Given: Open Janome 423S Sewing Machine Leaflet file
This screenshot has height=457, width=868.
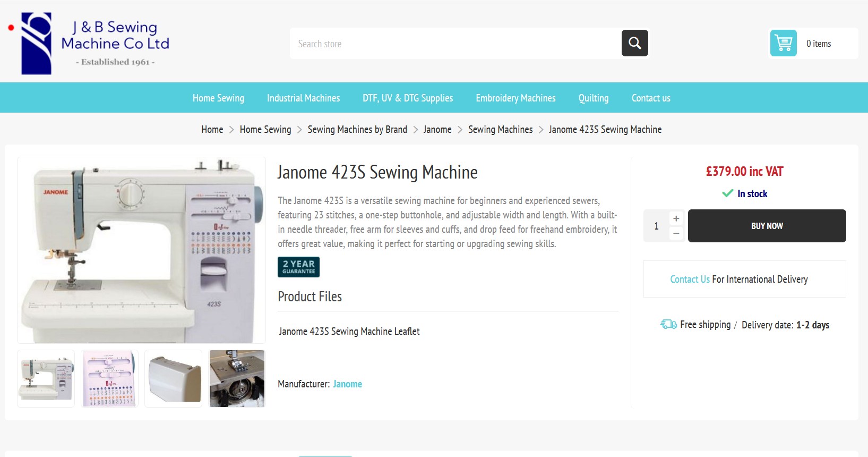Looking at the screenshot, I should pyautogui.click(x=349, y=331).
